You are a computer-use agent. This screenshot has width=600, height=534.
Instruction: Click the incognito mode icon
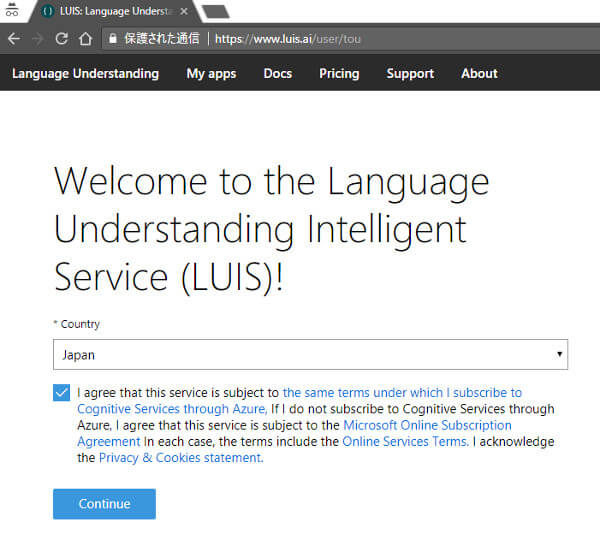pyautogui.click(x=11, y=9)
